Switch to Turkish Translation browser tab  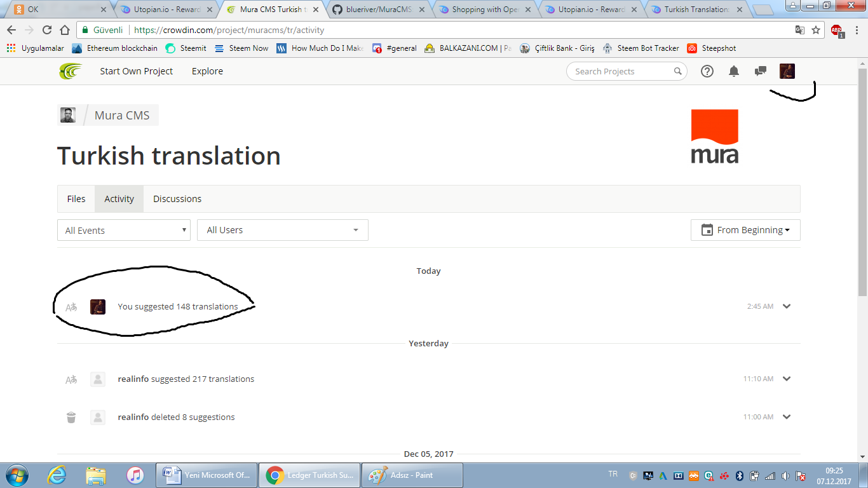point(696,10)
